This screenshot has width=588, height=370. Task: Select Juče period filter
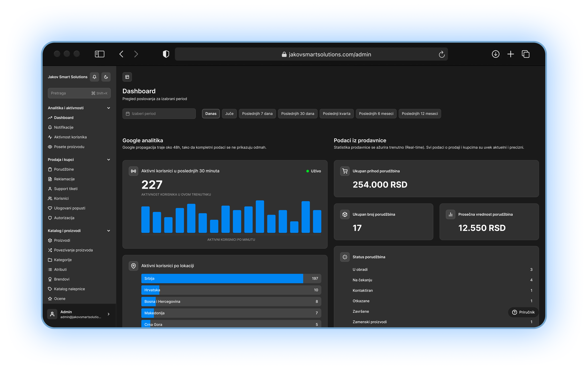[229, 114]
